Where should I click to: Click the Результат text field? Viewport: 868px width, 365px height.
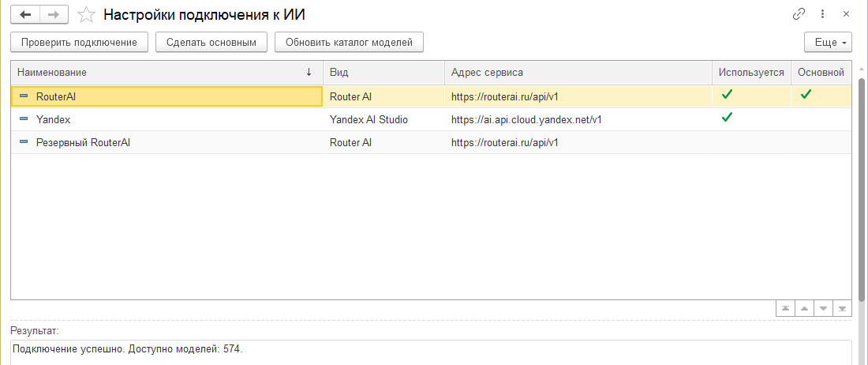pos(431,352)
